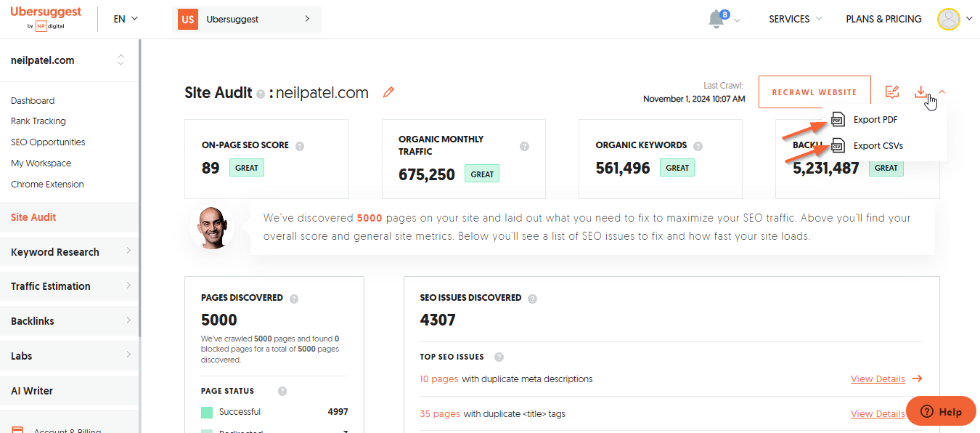
Task: Click the Successful page status green swatch
Action: (x=207, y=413)
